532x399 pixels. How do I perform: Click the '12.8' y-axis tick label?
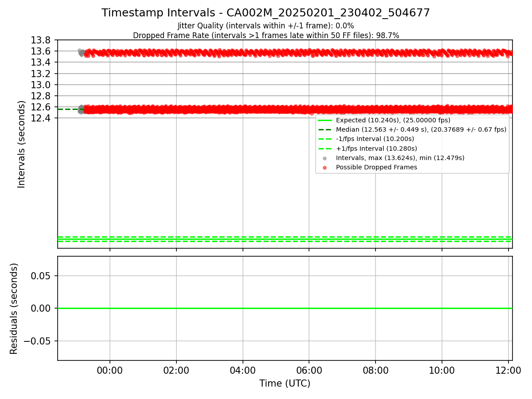[x=40, y=96]
